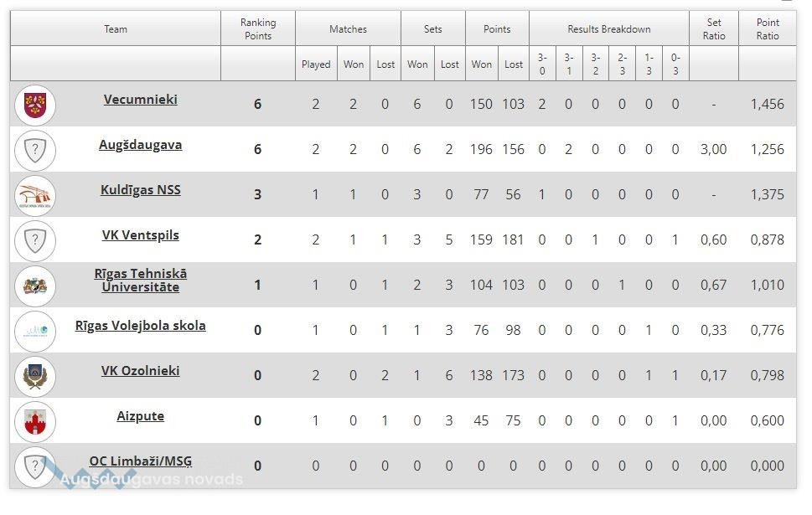Viewport: 812px width, 515px height.
Task: Click the Ranking Points column header
Action: point(258,28)
